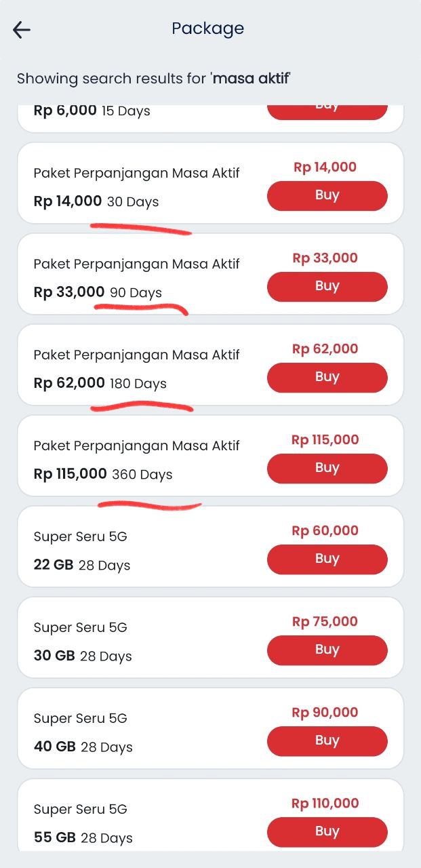Buy Super Seru 5G 55 GB package
Screen dimensions: 421x868
pos(327,832)
